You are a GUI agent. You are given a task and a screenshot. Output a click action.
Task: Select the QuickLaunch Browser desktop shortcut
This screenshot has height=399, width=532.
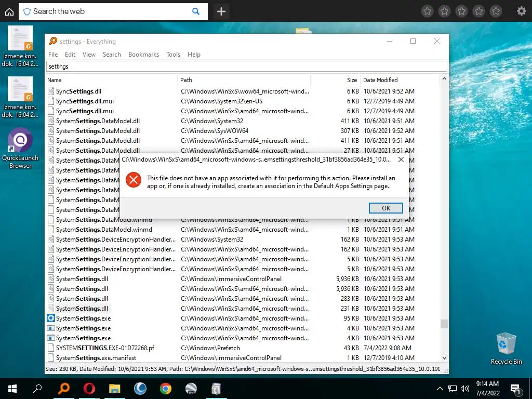pos(20,149)
